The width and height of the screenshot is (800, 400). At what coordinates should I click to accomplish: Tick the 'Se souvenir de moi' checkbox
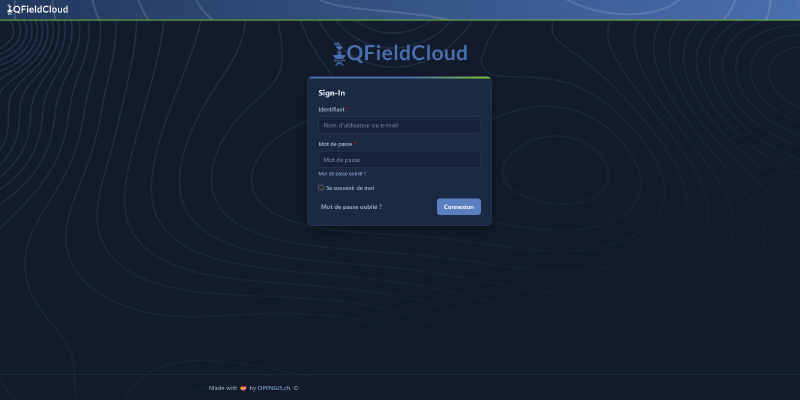[321, 188]
